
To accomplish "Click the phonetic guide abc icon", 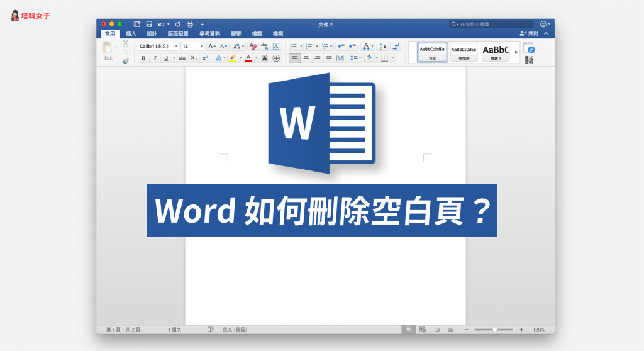I will pos(265,47).
